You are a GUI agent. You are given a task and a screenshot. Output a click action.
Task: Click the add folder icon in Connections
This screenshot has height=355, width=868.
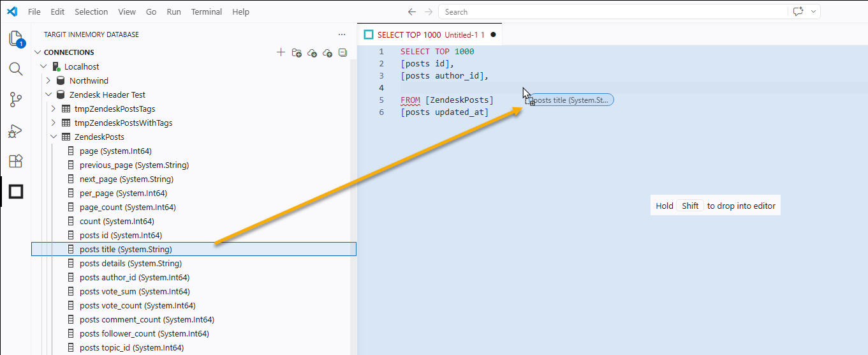[297, 52]
